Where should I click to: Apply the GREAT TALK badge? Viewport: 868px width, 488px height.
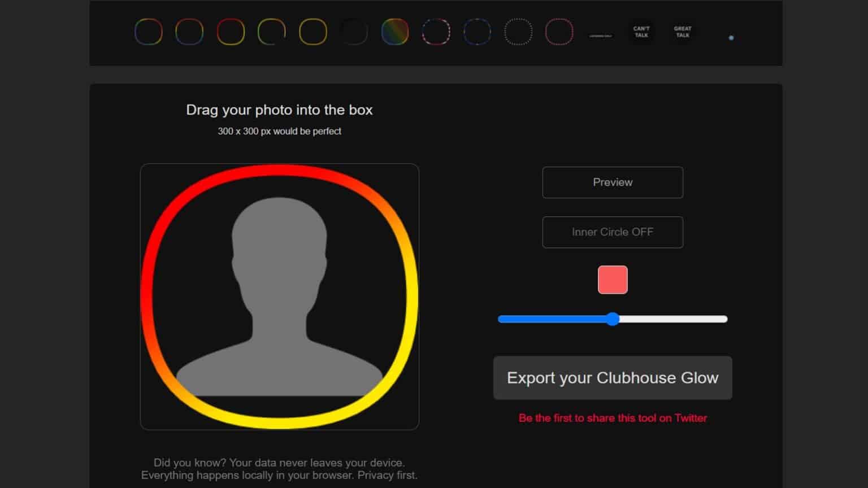pos(682,32)
